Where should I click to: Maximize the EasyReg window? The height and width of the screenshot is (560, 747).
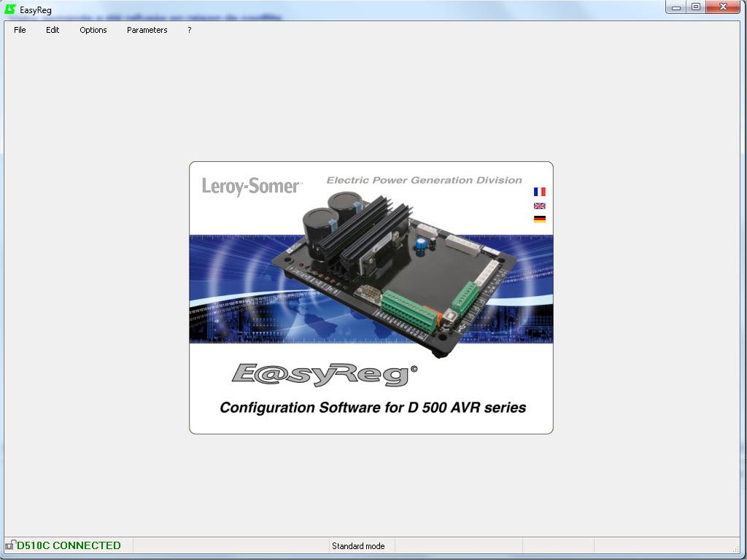tap(695, 7)
